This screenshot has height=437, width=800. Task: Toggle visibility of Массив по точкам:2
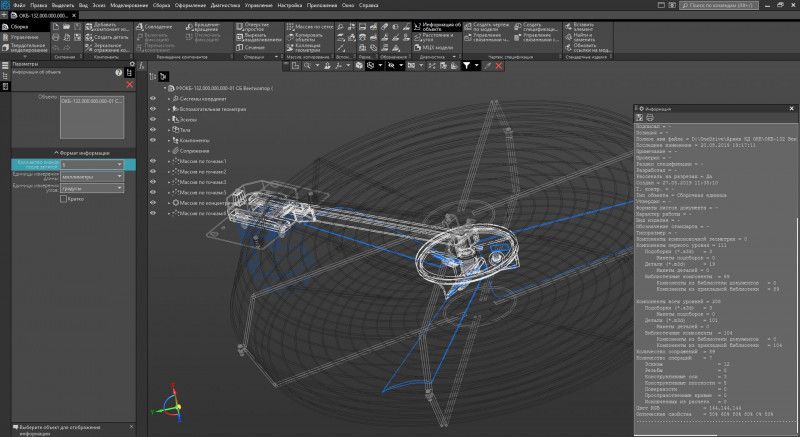(153, 172)
